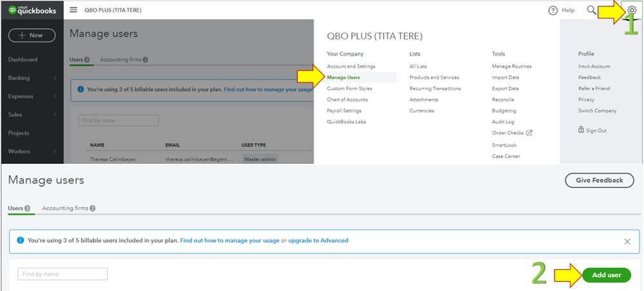Open Audit Log

click(503, 122)
